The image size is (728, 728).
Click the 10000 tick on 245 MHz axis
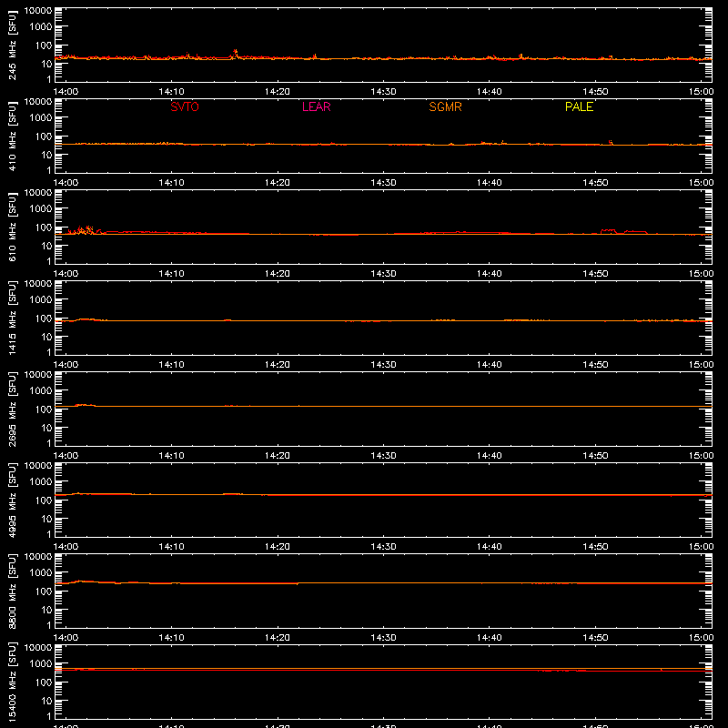pos(38,11)
